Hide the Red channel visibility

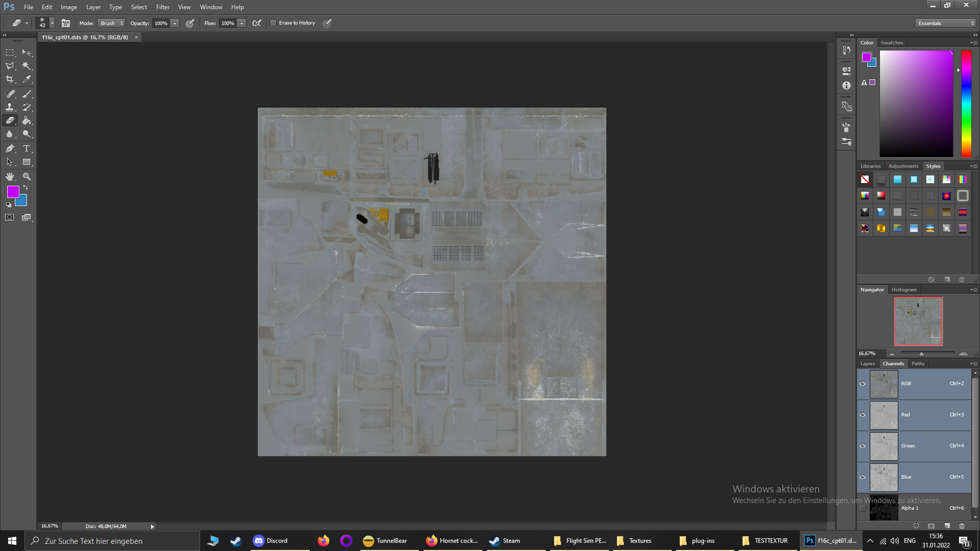pos(863,415)
